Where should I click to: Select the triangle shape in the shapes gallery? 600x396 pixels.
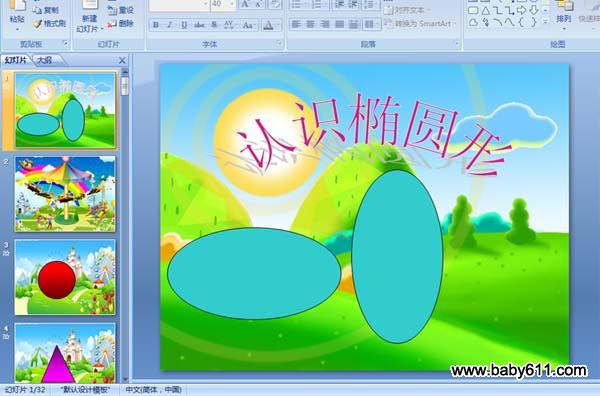click(x=486, y=11)
